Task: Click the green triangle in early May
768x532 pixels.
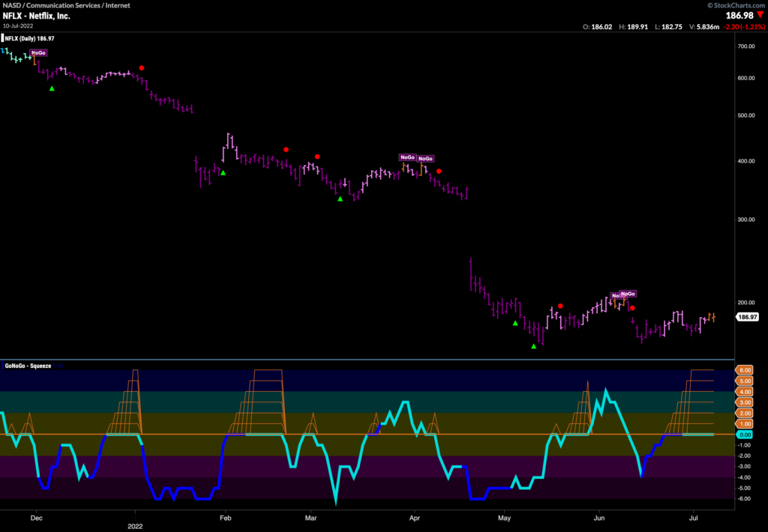Action: [x=515, y=323]
